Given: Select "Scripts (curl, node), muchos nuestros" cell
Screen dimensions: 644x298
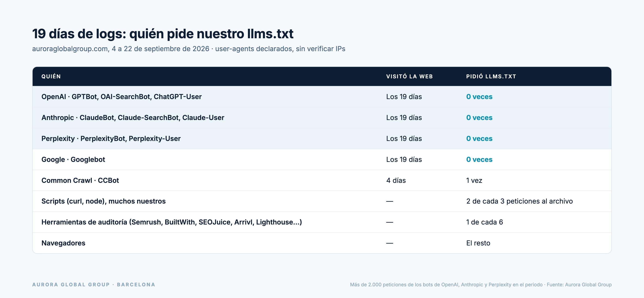Looking at the screenshot, I should [103, 201].
